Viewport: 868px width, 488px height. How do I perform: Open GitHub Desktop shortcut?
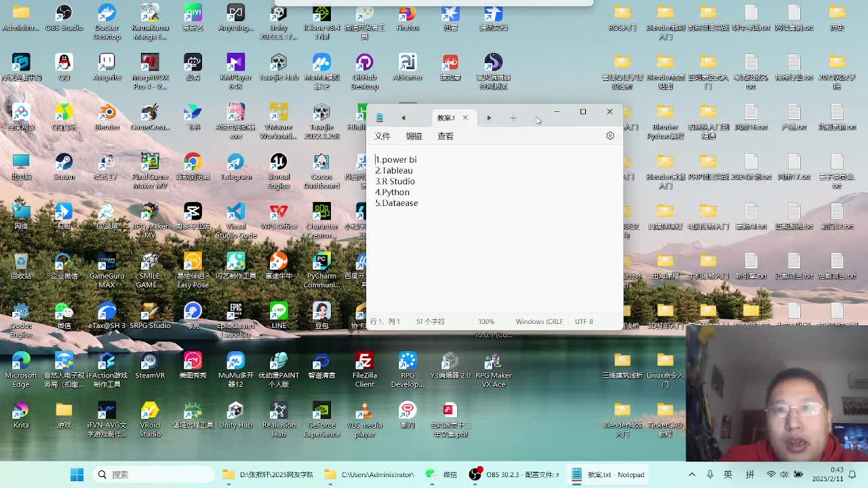click(x=364, y=71)
